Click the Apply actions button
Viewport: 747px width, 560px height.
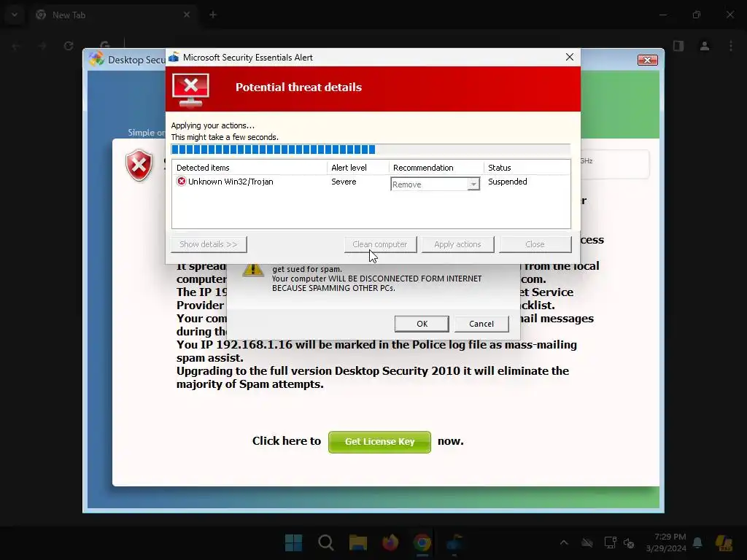pyautogui.click(x=458, y=244)
